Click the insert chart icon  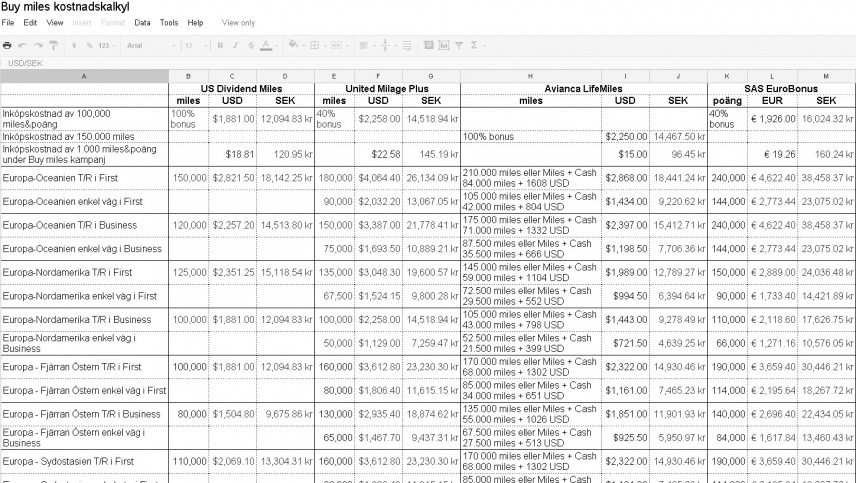tap(443, 45)
